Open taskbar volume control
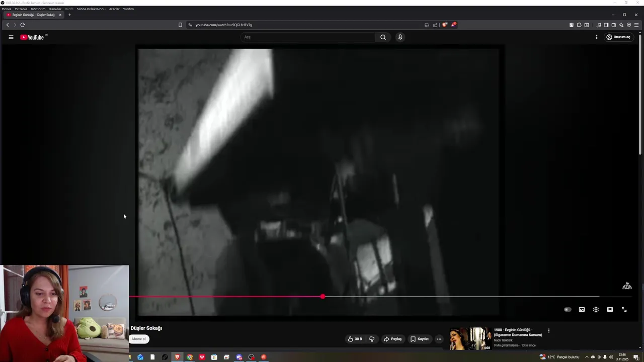This screenshot has width=644, height=362. click(x=611, y=357)
